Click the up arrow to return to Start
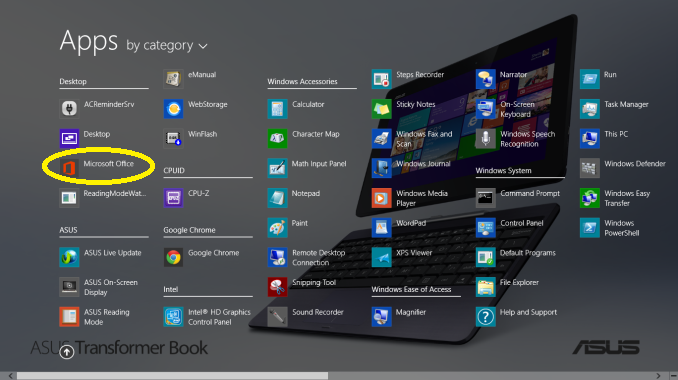This screenshot has width=678, height=380. [67, 352]
